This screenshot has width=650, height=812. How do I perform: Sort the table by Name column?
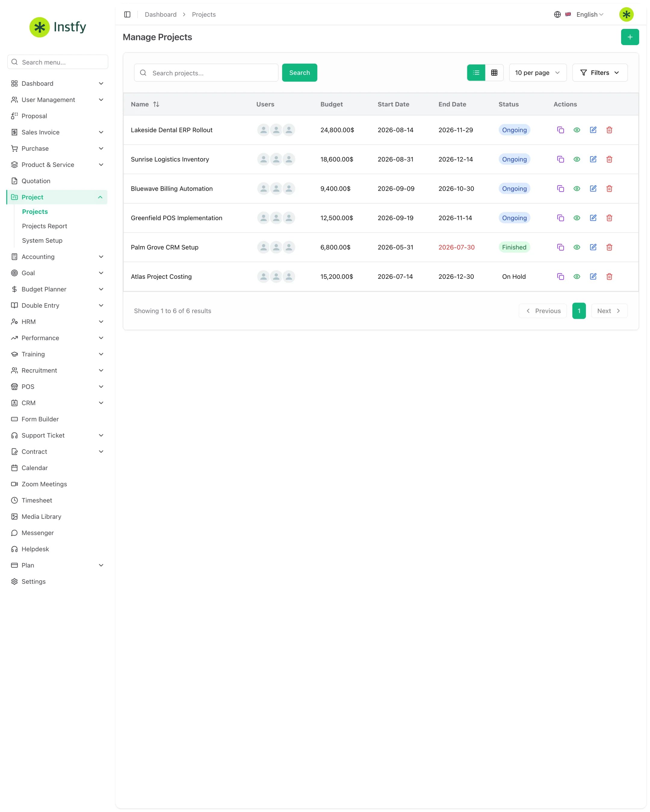tap(145, 104)
